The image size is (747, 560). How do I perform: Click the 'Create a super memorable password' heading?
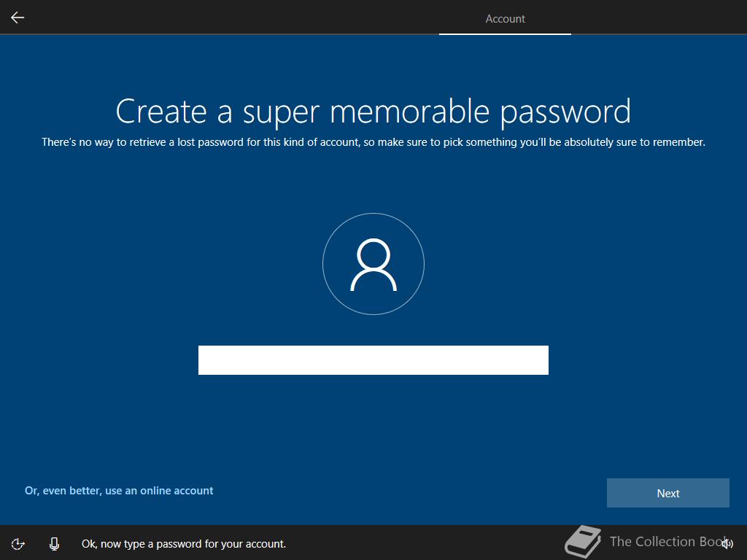click(x=373, y=112)
